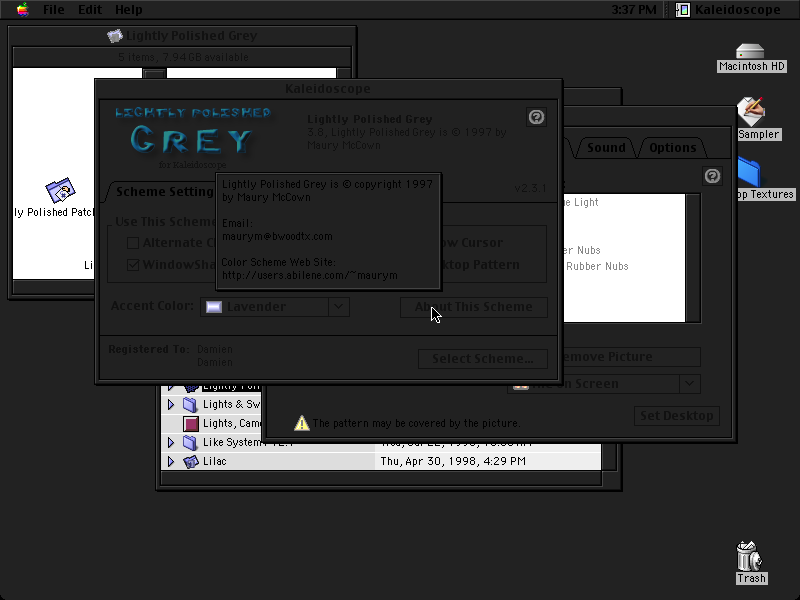Open the File menu
800x600 pixels.
pos(54,10)
